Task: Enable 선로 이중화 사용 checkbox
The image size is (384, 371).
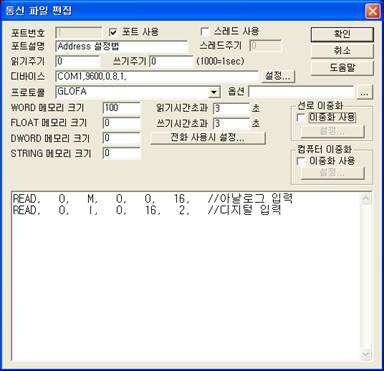Action: [x=301, y=117]
